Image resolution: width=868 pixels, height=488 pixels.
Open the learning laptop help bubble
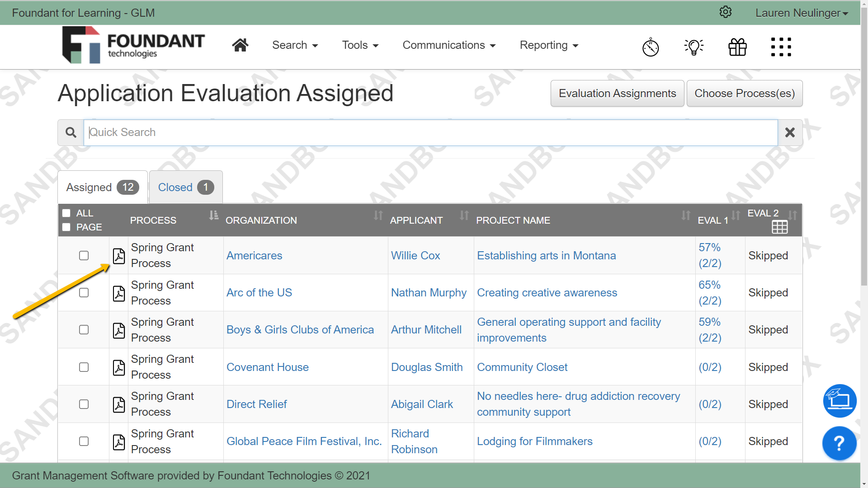[x=840, y=401]
